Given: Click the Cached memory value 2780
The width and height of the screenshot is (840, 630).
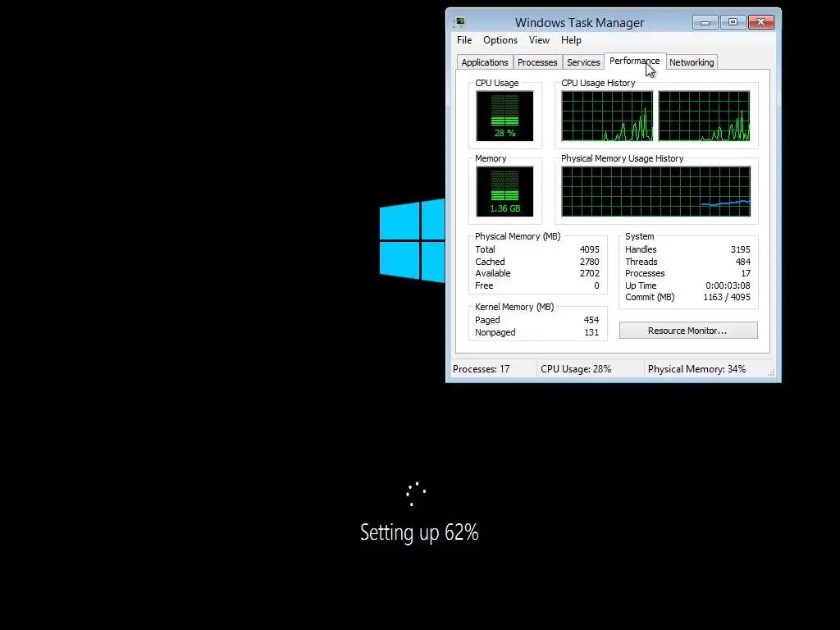Looking at the screenshot, I should coord(589,262).
